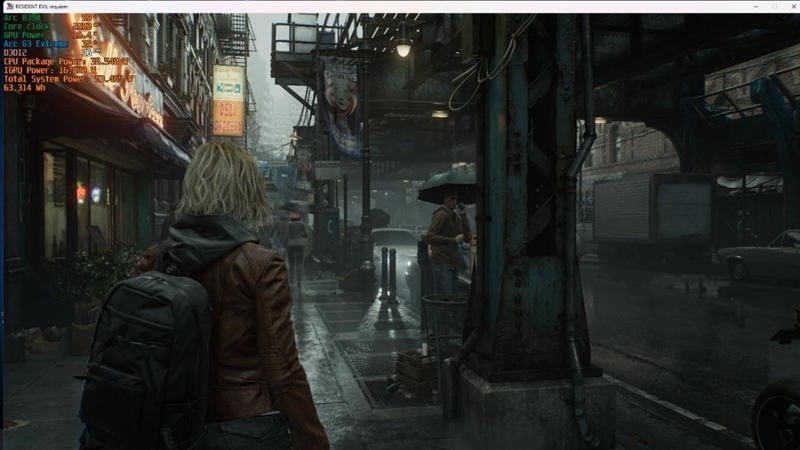800x450 pixels.
Task: Click the 'CPU Package Power' overlay line
Action: click(x=66, y=61)
